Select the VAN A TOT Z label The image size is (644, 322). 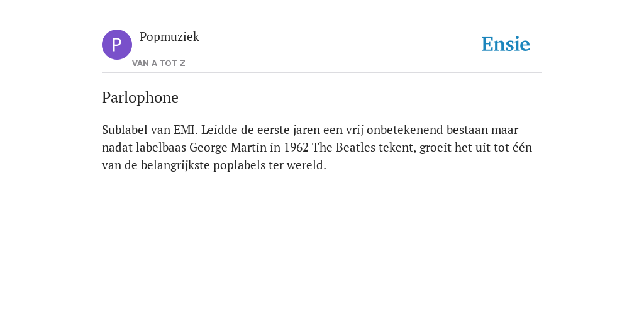(158, 64)
